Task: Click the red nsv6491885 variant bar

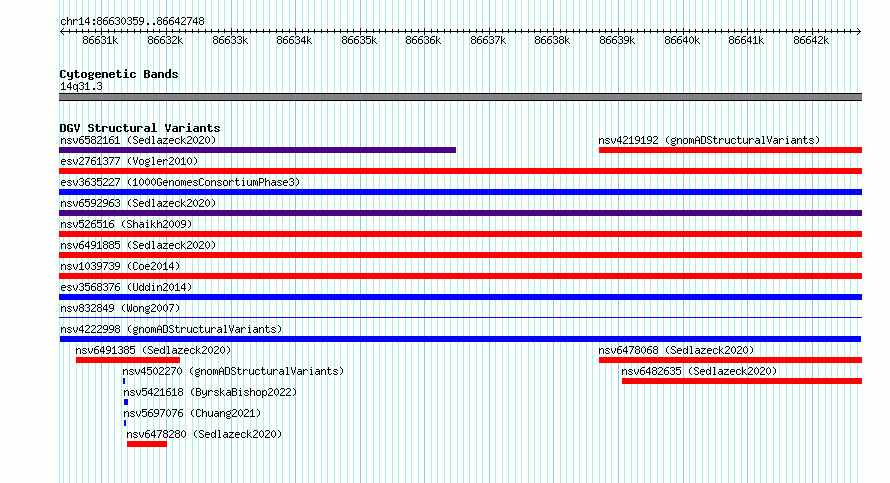Action: 460,255
